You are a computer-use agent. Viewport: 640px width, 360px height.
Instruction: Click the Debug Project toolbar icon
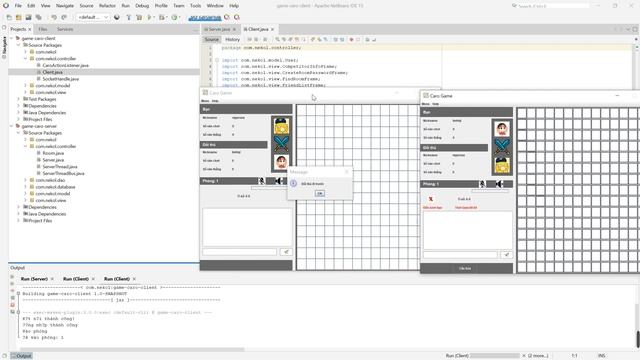162,18
